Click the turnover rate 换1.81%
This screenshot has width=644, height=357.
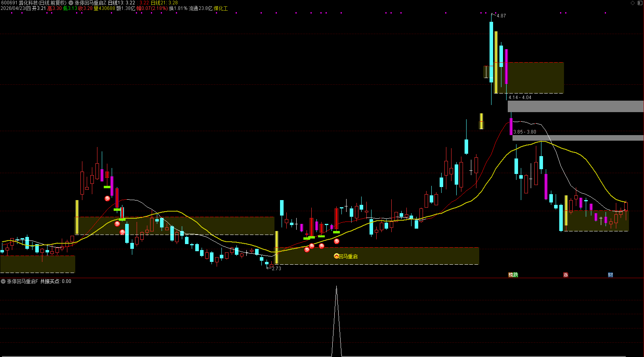click(x=178, y=8)
